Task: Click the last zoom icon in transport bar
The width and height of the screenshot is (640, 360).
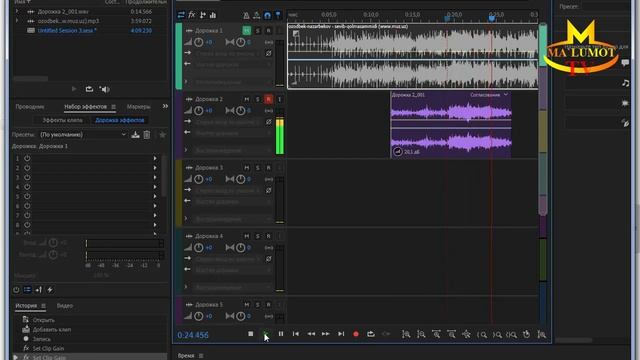Action: (x=542, y=334)
